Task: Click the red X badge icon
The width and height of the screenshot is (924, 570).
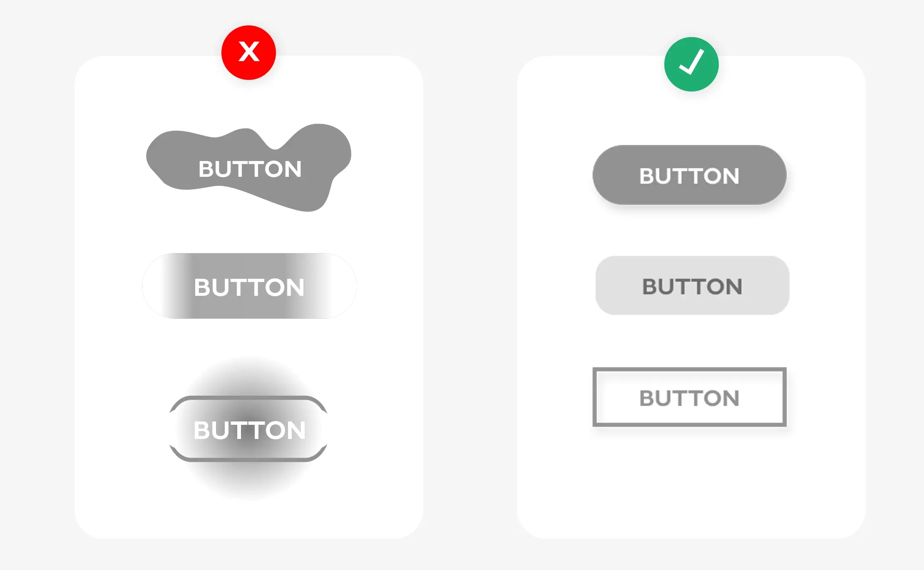Action: click(248, 52)
